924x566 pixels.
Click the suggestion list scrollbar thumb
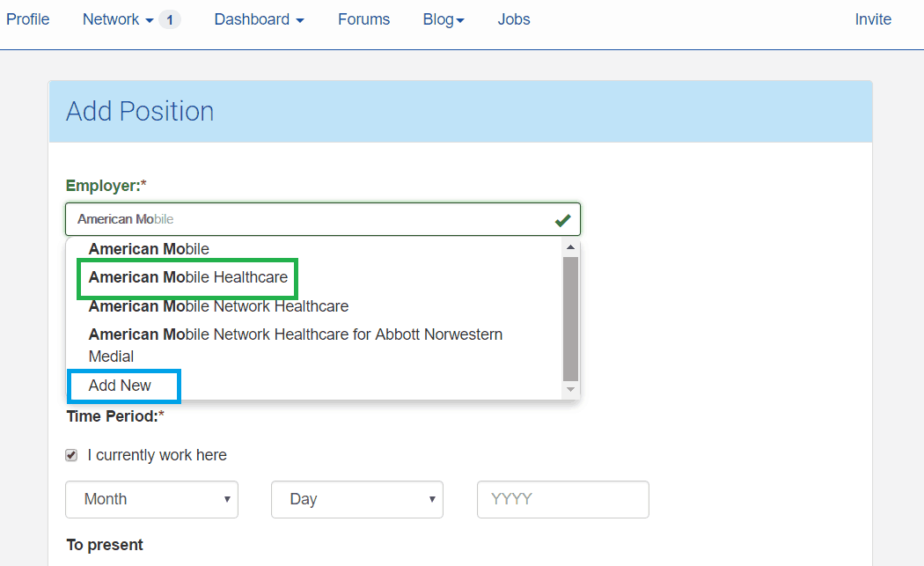tap(570, 319)
